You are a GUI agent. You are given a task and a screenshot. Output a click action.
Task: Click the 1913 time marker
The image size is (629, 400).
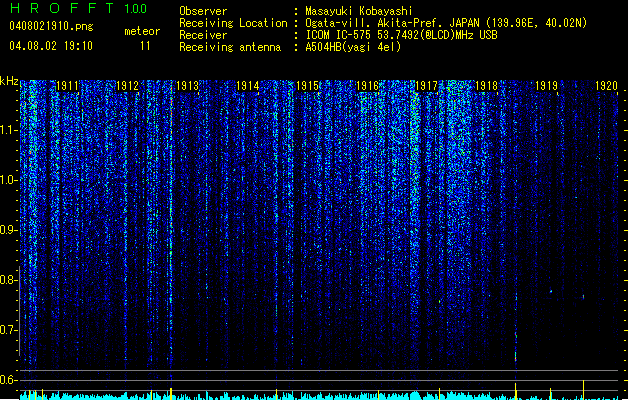187,86
